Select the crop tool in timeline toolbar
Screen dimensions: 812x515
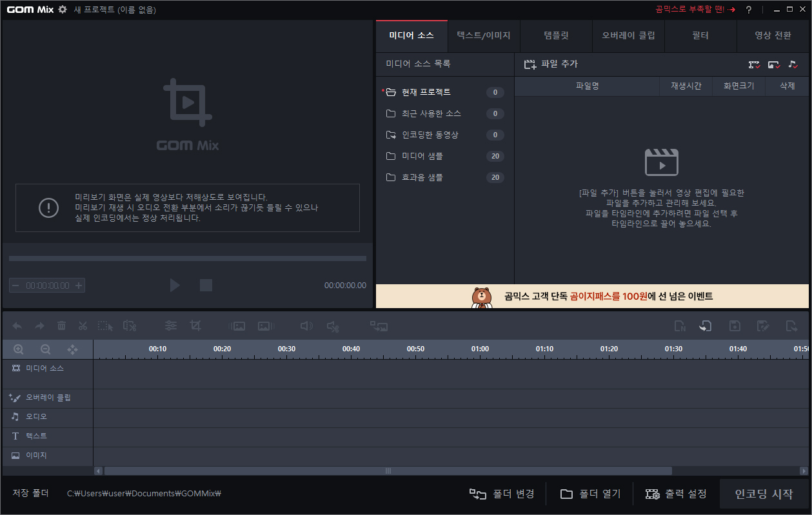(195, 326)
